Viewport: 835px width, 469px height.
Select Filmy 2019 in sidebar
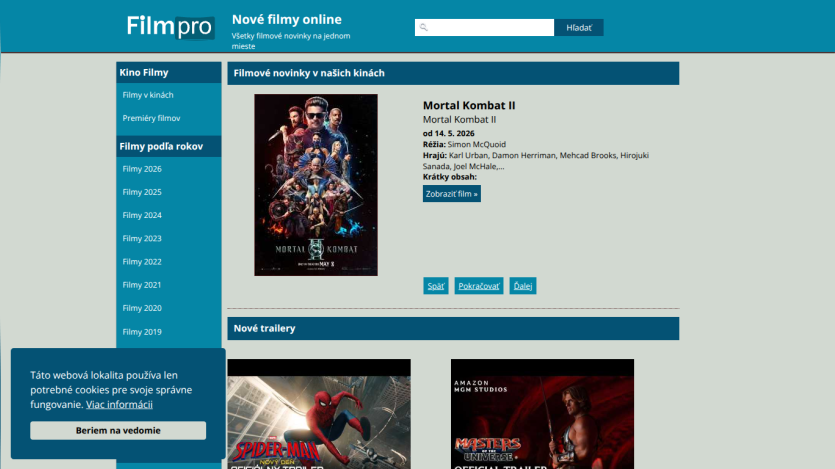click(142, 332)
